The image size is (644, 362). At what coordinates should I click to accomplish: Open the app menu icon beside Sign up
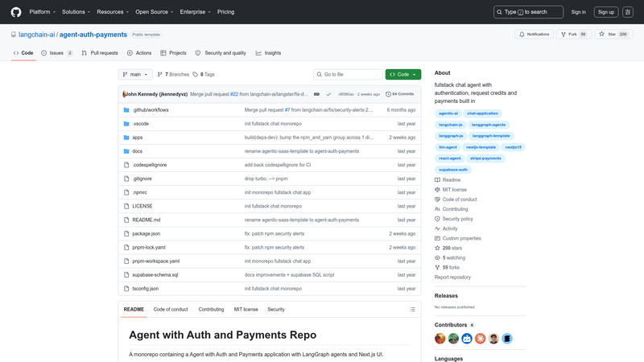tap(628, 12)
